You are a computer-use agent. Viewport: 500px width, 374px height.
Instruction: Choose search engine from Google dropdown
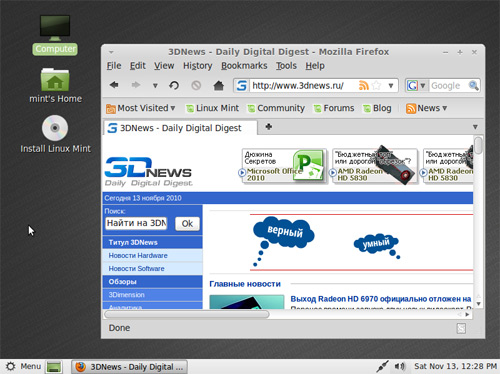[x=422, y=86]
